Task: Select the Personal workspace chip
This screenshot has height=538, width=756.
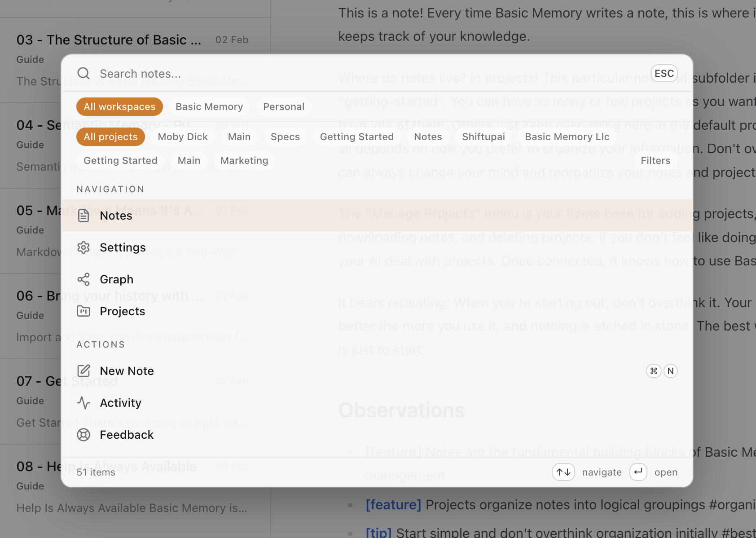Action: [284, 106]
